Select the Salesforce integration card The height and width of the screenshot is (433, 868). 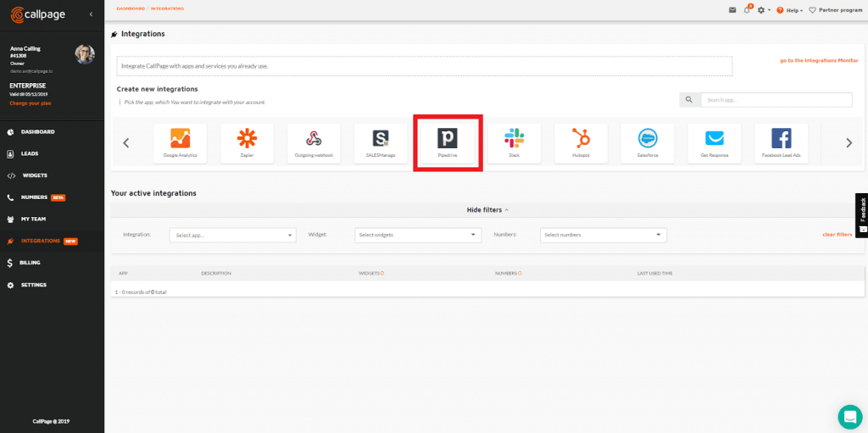[x=648, y=143]
